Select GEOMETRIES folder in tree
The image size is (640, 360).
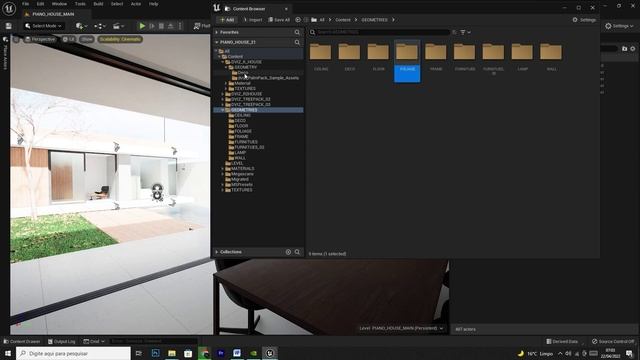click(244, 110)
